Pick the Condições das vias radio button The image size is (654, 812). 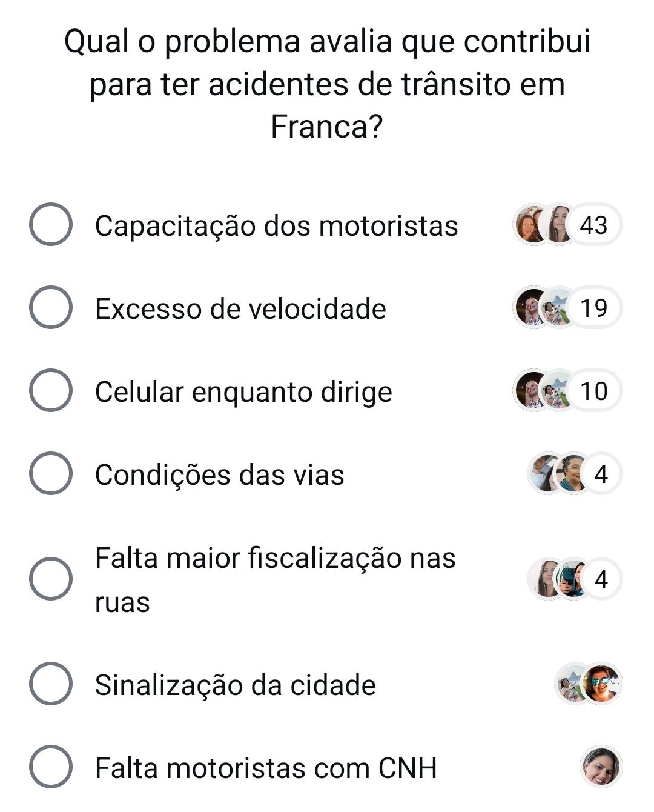point(51,473)
